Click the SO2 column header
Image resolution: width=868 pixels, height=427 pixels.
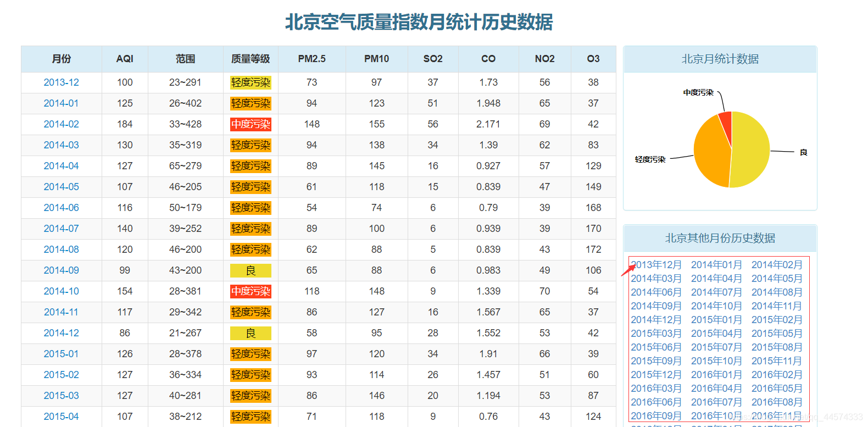[433, 59]
